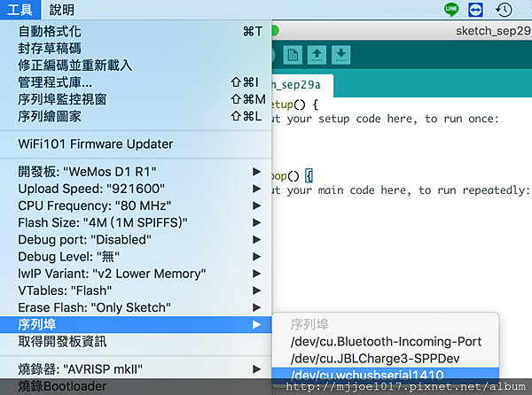The width and height of the screenshot is (532, 395).
Task: Click the main code comment line in editor
Action: [x=401, y=190]
